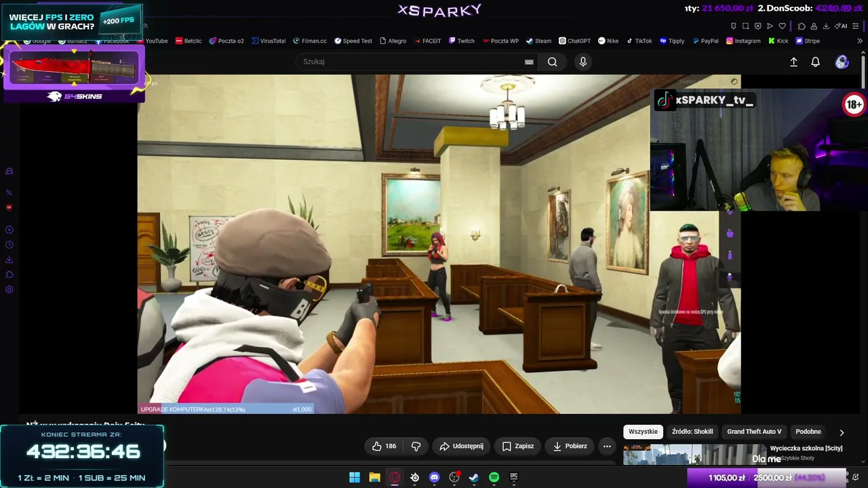The width and height of the screenshot is (868, 488).
Task: Click the browser pin icon
Action: point(733,26)
